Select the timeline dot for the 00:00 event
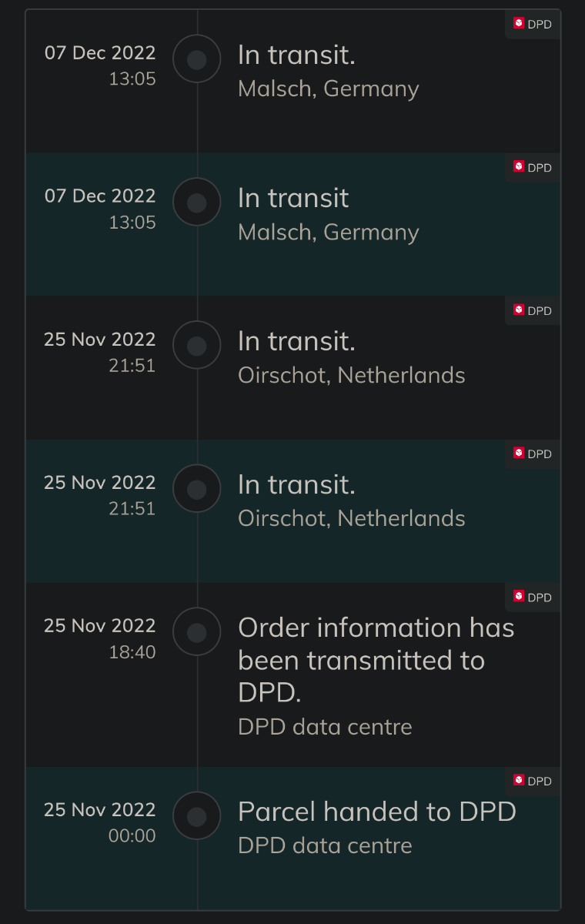 (197, 816)
